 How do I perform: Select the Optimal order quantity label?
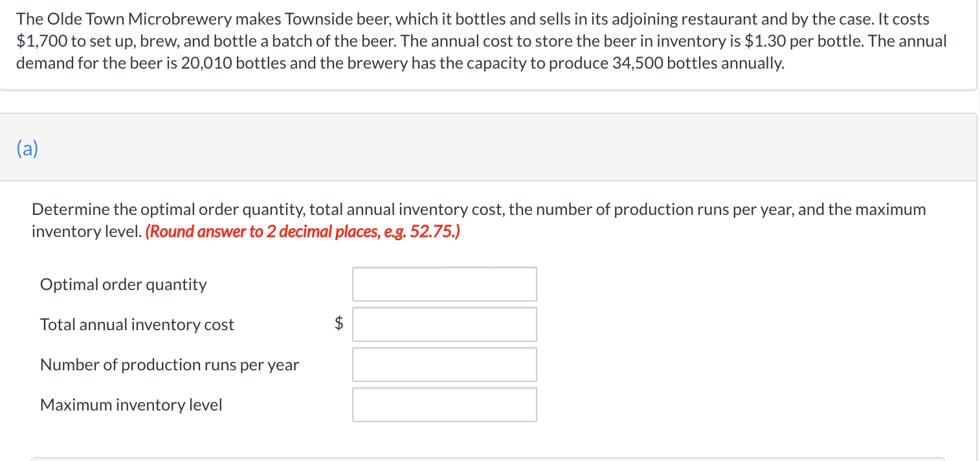pos(123,284)
